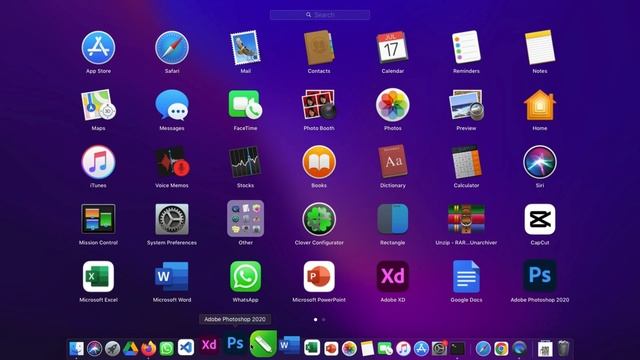Open the Contacts app
This screenshot has height=360, width=640.
pos(319,48)
